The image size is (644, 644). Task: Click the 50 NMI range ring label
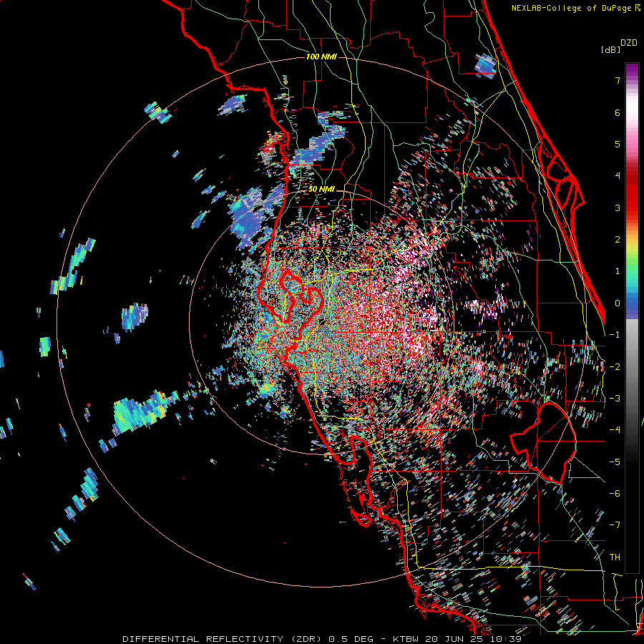click(x=321, y=190)
